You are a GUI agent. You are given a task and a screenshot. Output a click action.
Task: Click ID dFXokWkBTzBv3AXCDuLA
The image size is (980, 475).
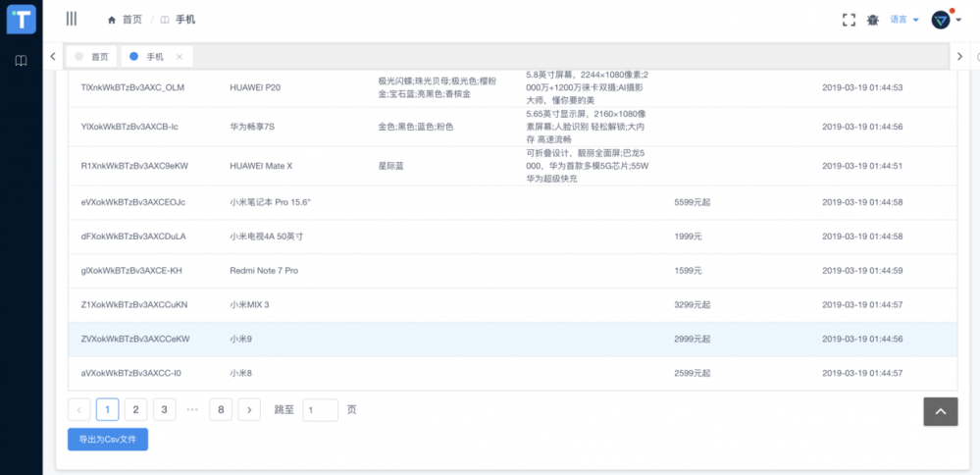coord(133,237)
